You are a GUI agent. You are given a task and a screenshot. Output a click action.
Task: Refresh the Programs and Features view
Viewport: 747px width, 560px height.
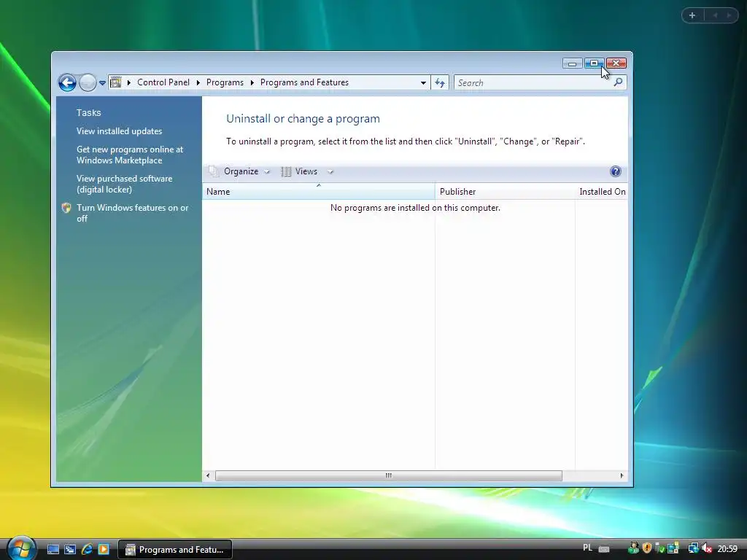pos(440,83)
